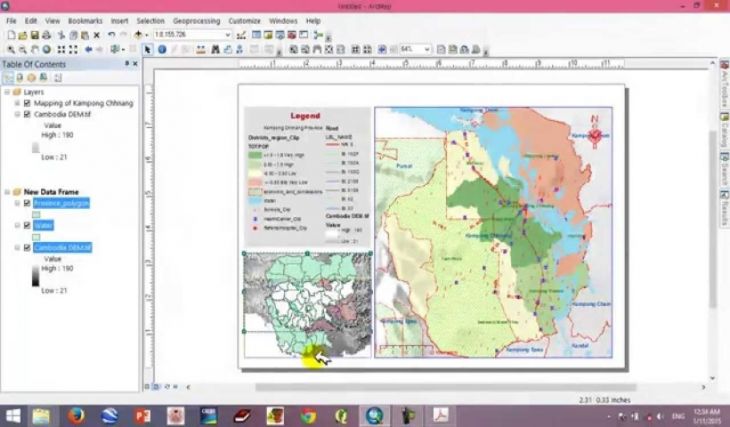
Task: Switch TOC to List By Source
Action: 20,78
